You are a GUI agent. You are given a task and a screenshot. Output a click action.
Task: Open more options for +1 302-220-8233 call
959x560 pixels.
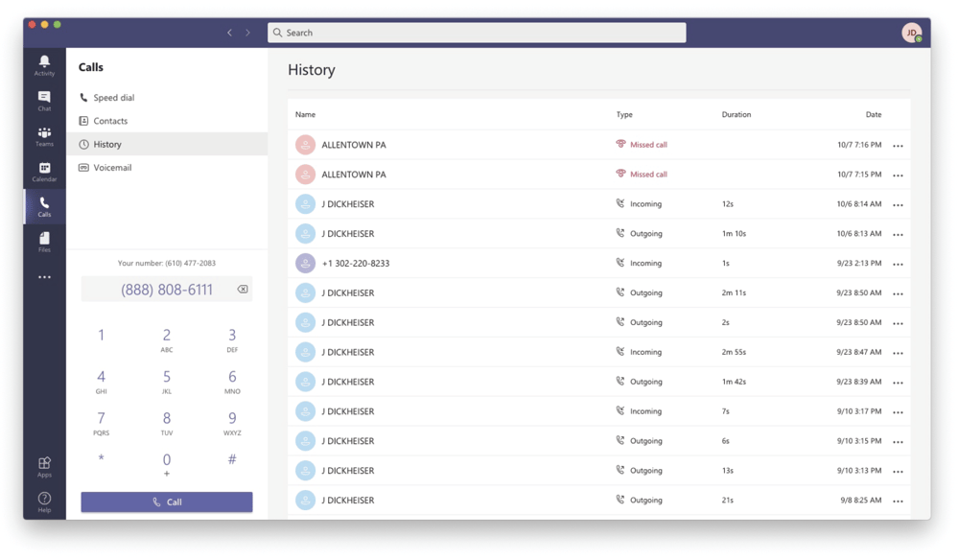(x=898, y=264)
